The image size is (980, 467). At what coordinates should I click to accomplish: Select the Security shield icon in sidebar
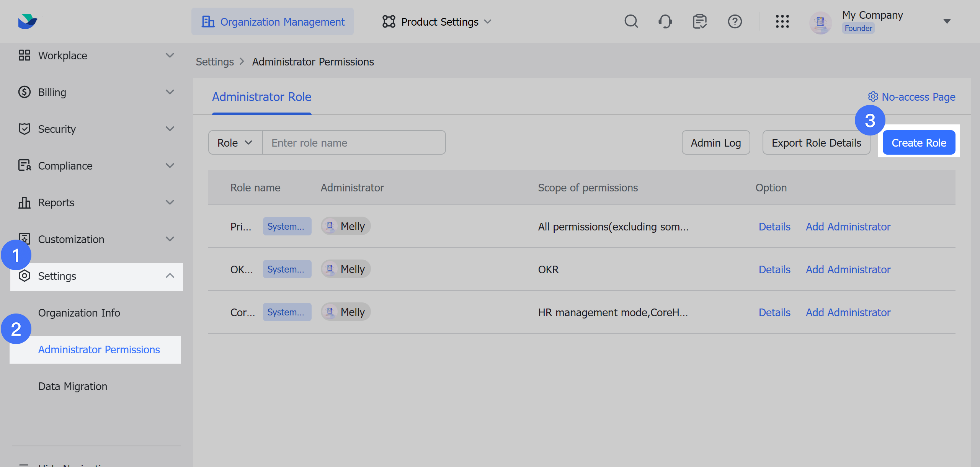coord(24,129)
